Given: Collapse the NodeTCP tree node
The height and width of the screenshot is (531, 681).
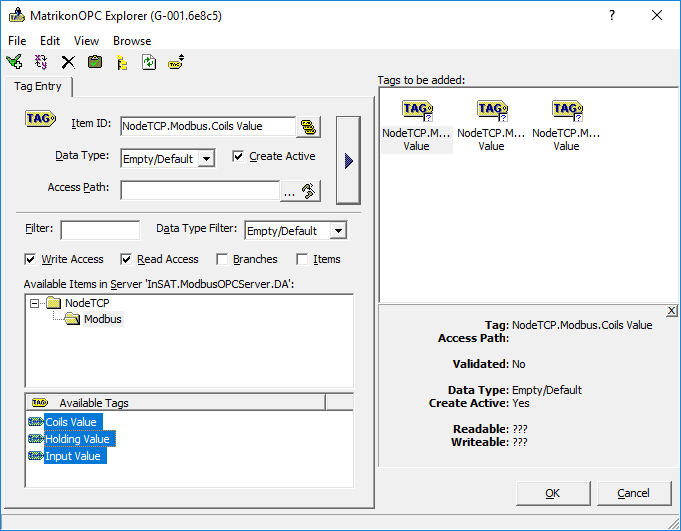Looking at the screenshot, I should (x=36, y=303).
